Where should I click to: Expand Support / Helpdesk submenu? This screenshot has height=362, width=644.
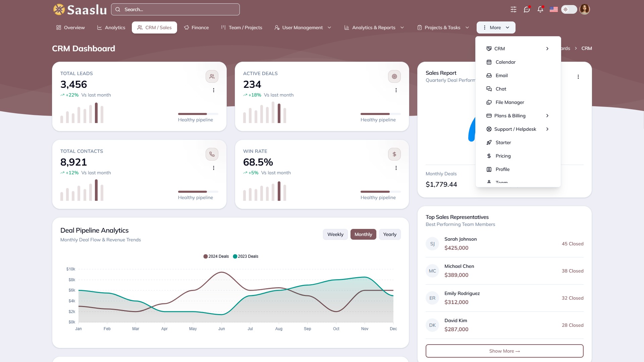click(518, 129)
